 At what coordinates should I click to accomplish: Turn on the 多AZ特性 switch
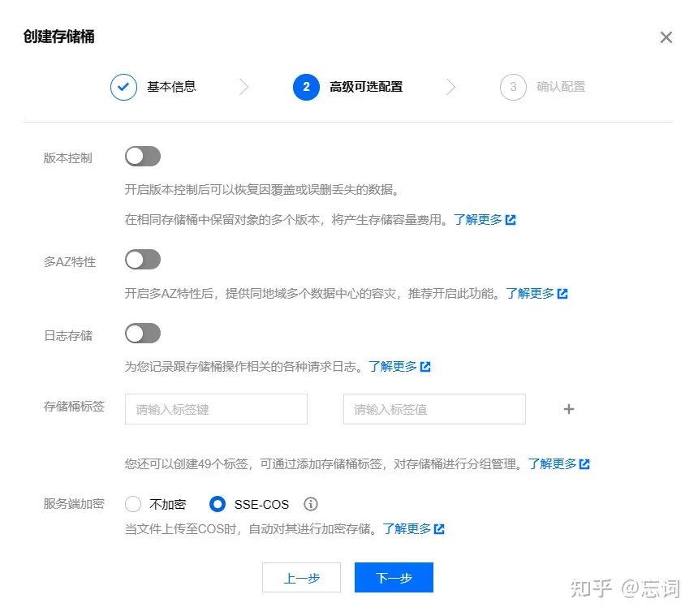click(142, 259)
